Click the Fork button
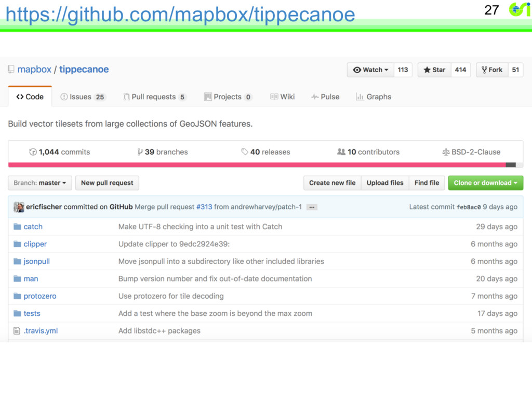This screenshot has height=399, width=532. 492,70
